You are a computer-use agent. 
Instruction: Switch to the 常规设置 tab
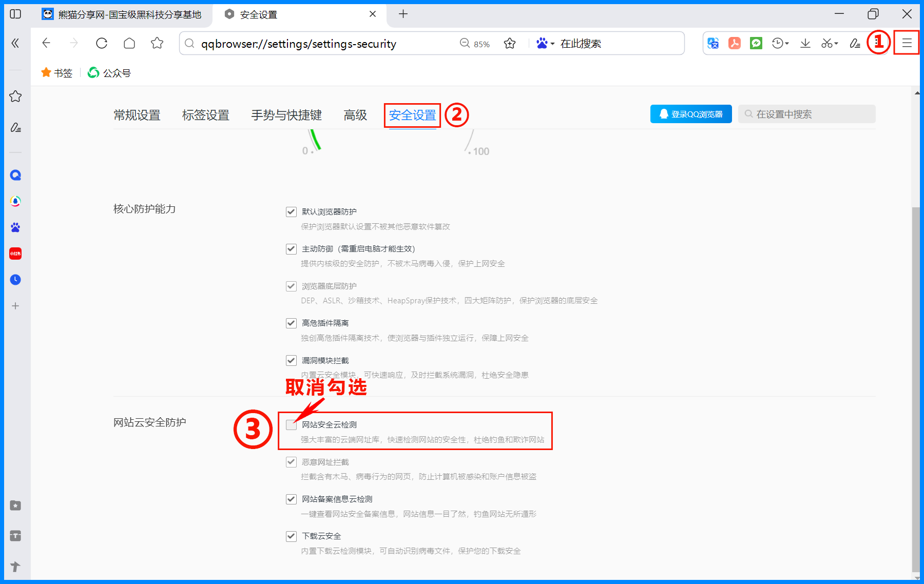coord(137,115)
